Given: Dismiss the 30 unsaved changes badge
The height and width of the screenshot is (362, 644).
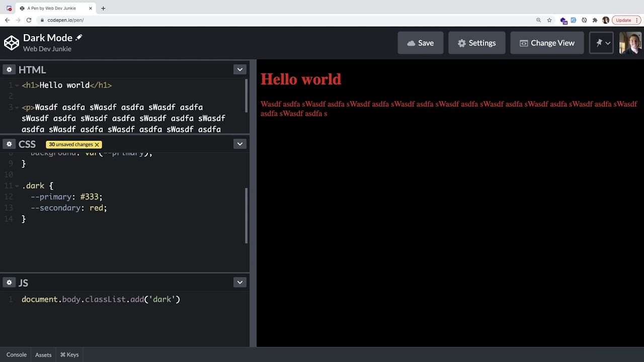Looking at the screenshot, I should tap(97, 145).
